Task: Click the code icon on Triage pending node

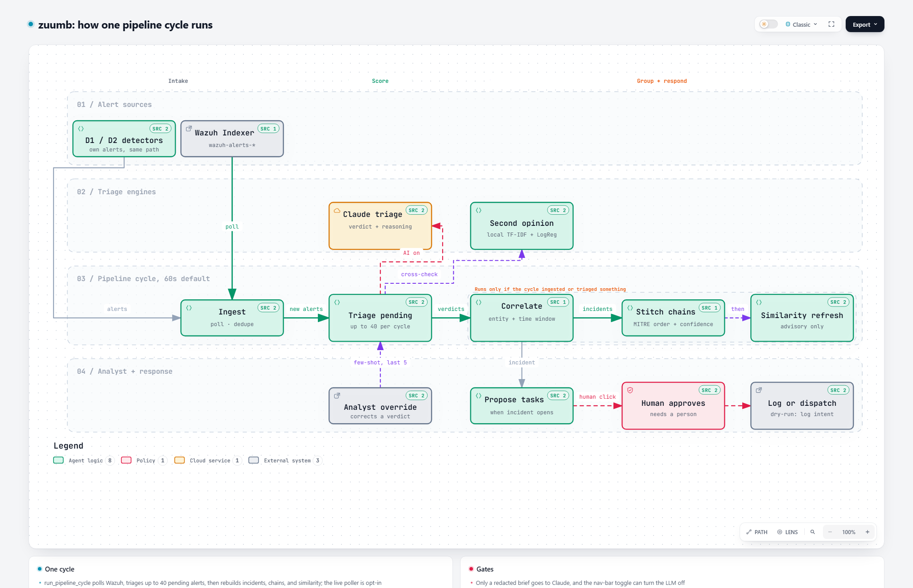Action: pos(337,302)
